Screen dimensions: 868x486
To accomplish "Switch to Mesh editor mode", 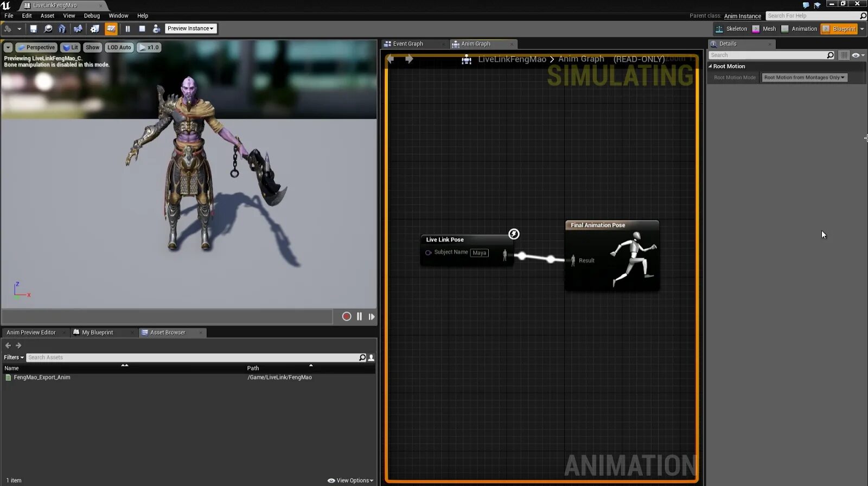I will pos(763,29).
